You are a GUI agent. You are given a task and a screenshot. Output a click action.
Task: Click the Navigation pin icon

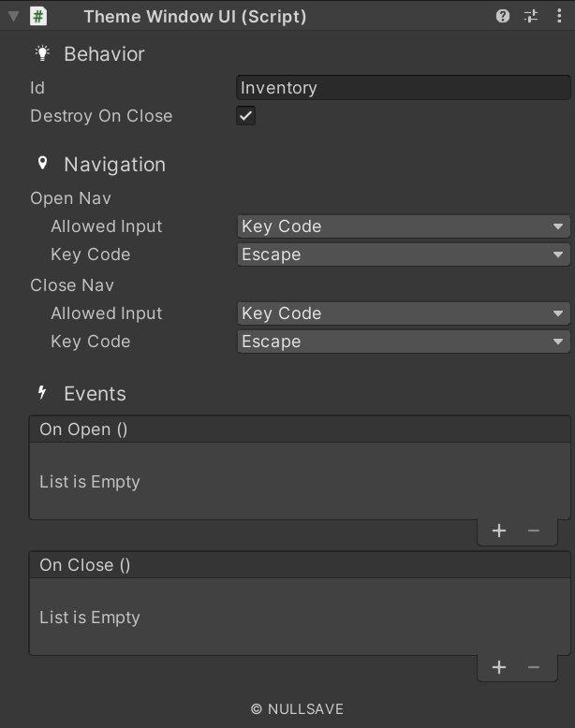coord(42,164)
